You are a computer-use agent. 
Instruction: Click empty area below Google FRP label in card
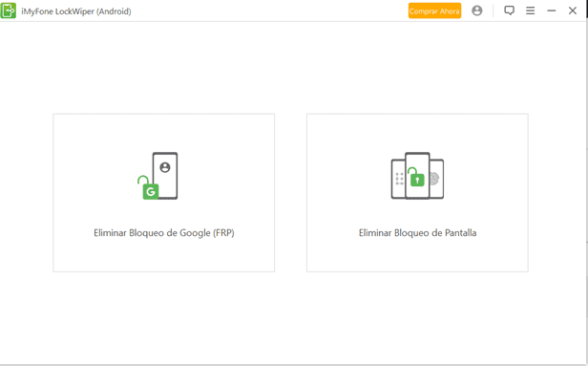(x=164, y=255)
